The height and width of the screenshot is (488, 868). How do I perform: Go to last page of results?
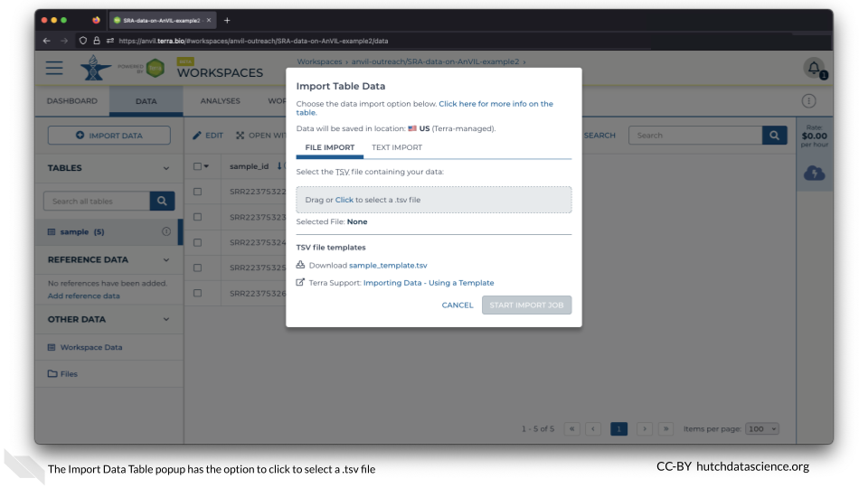point(666,428)
